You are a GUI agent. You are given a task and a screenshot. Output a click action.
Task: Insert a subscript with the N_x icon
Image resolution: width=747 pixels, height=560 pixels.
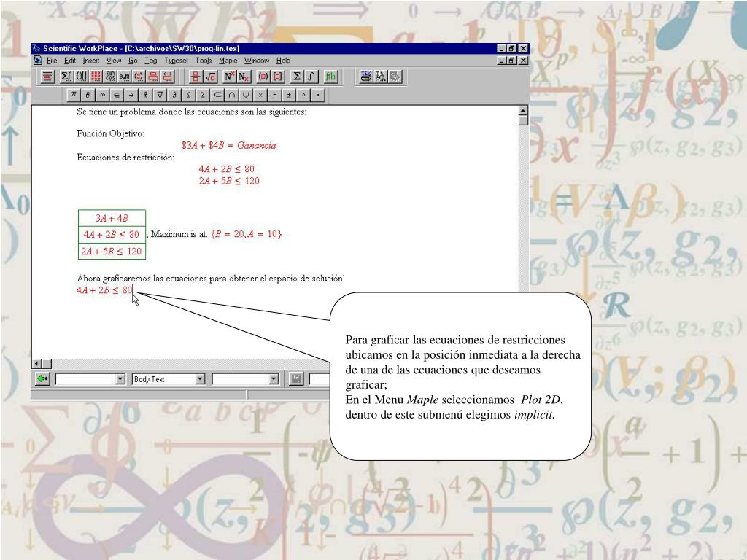[x=244, y=76]
